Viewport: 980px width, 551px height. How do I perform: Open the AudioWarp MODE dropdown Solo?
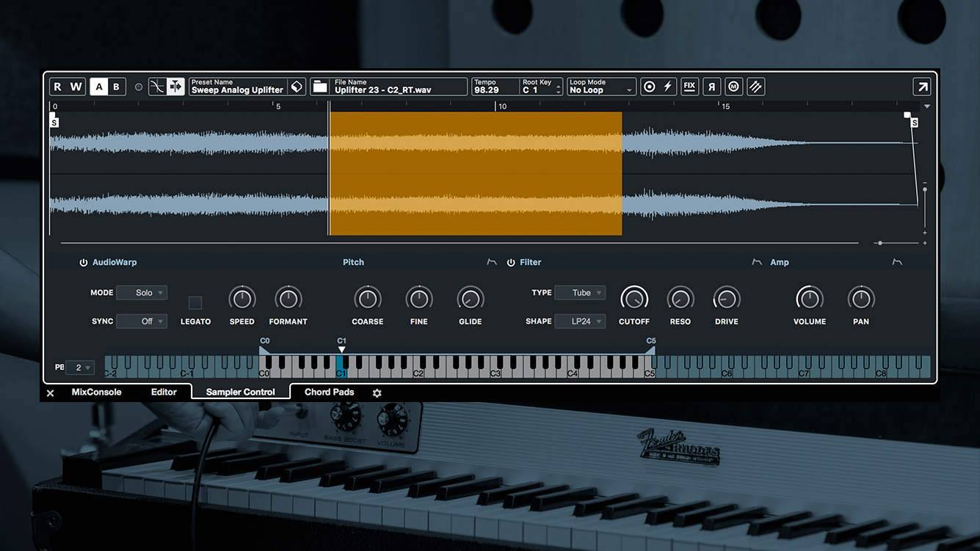142,293
